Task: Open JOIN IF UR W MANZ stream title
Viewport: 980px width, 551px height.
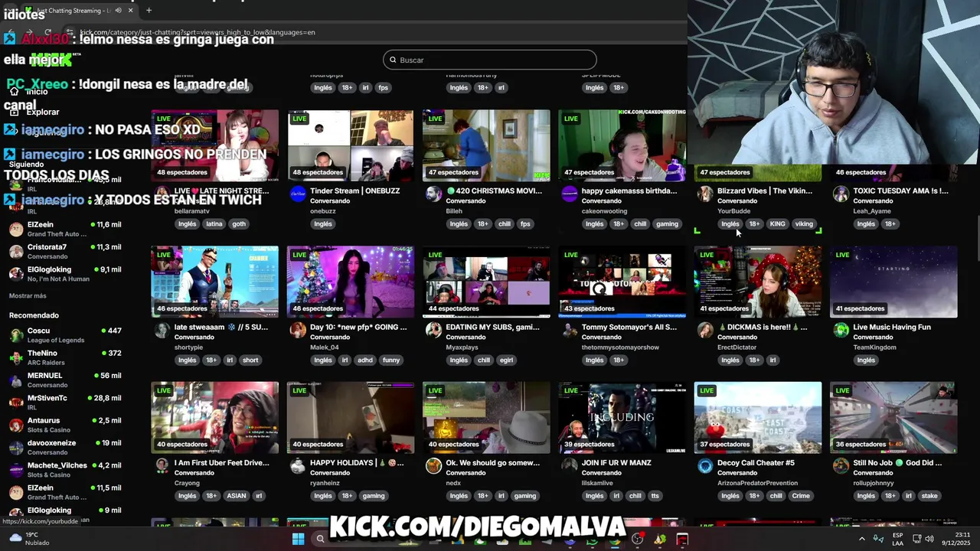Action: [616, 463]
